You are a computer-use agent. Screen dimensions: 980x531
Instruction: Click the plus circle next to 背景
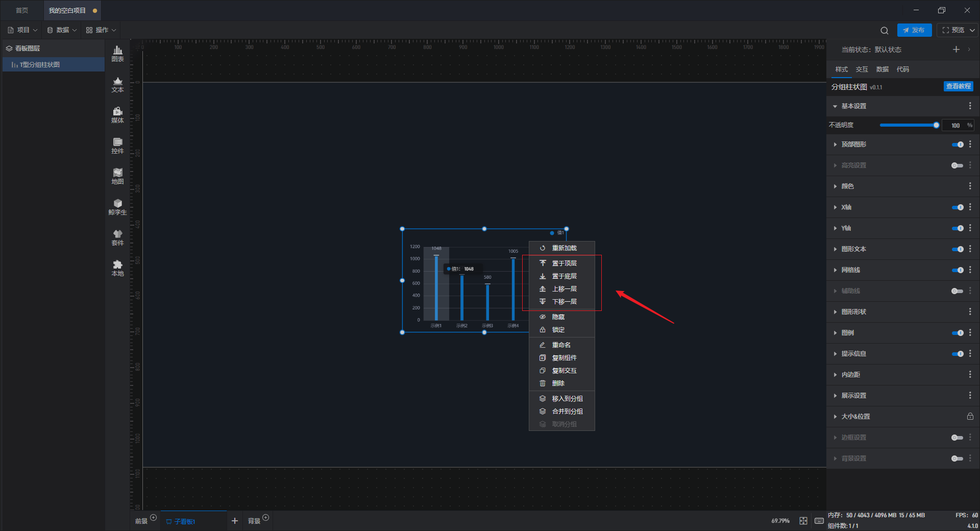coord(266,518)
